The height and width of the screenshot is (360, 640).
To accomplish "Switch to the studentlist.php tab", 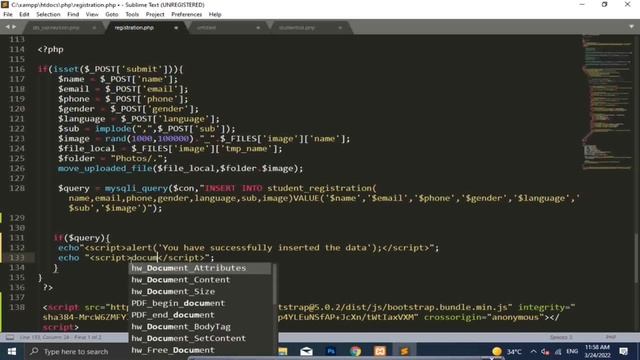I will (297, 28).
